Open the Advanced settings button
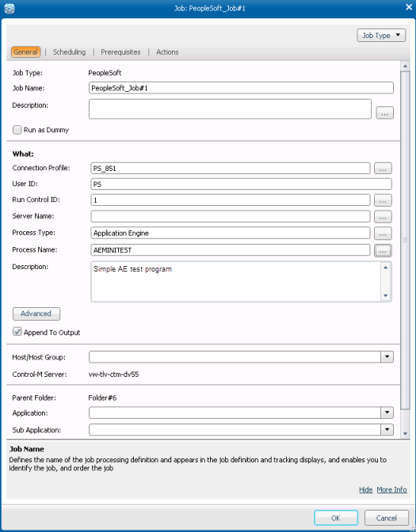Image resolution: width=416 pixels, height=532 pixels. pyautogui.click(x=36, y=313)
